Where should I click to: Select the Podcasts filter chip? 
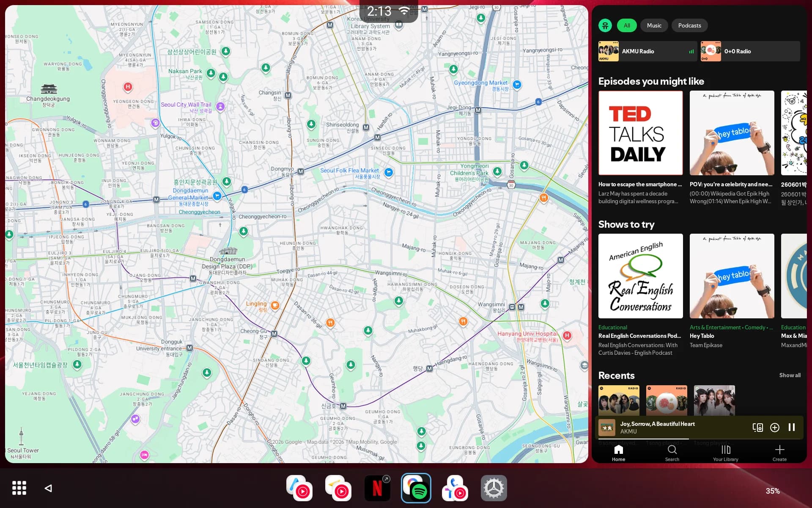click(x=689, y=25)
